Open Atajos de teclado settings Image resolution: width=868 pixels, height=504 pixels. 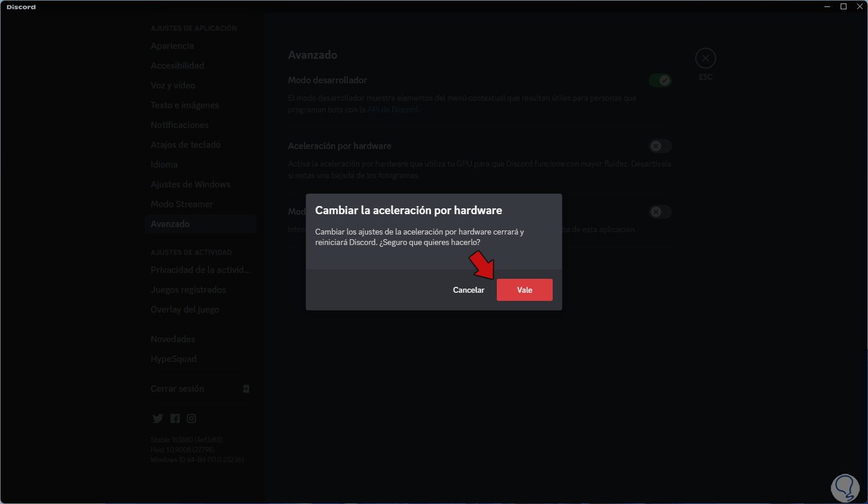201,145
